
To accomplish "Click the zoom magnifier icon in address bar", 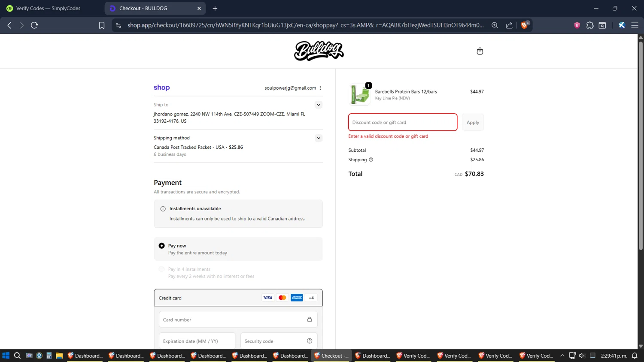I will click(495, 25).
